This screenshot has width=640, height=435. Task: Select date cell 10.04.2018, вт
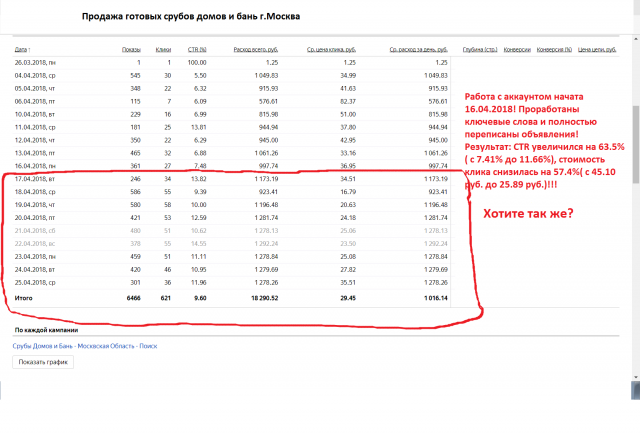[x=35, y=114]
